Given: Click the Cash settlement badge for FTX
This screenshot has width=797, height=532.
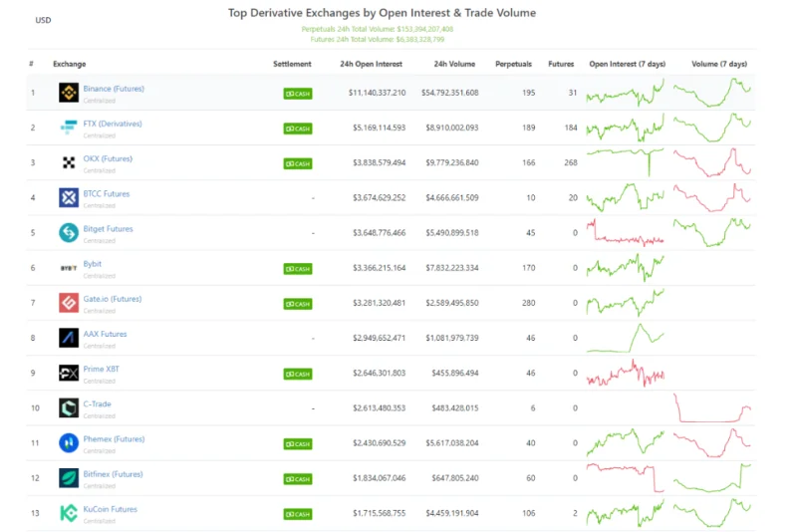Looking at the screenshot, I should [298, 129].
